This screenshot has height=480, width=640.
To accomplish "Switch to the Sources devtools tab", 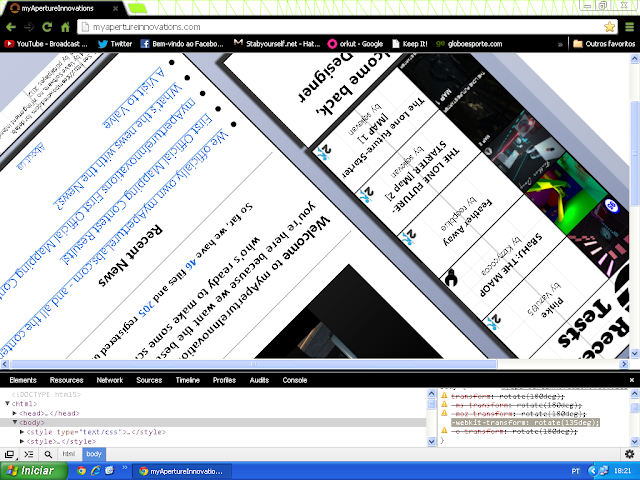I will pos(149,380).
